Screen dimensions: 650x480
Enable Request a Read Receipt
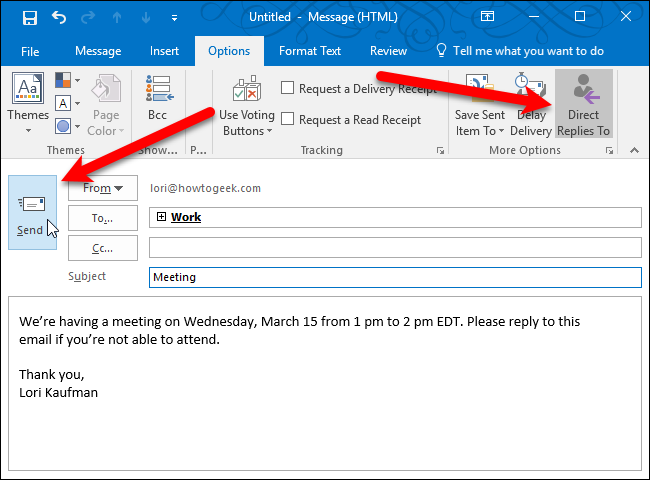(x=288, y=120)
